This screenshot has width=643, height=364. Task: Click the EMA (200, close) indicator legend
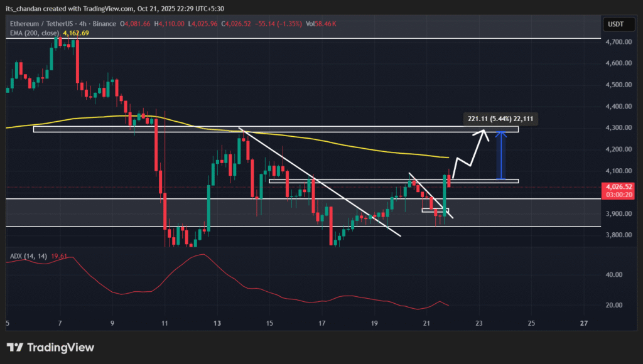click(x=33, y=33)
